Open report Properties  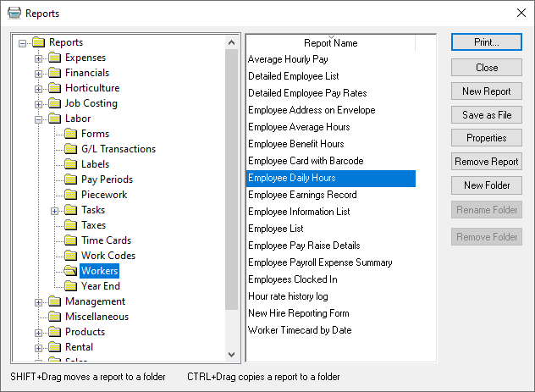point(486,138)
